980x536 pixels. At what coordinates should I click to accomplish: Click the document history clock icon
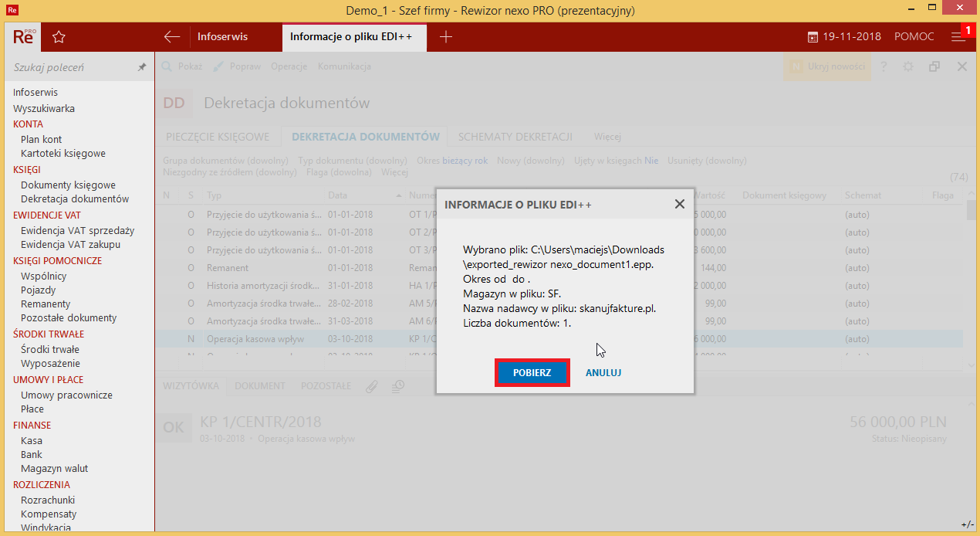click(x=397, y=385)
